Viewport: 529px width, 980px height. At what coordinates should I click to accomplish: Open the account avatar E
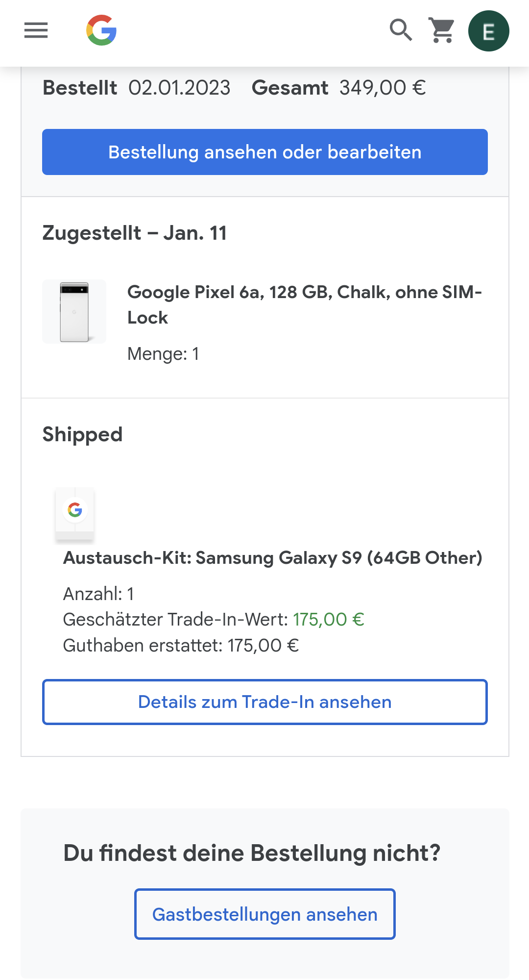[x=488, y=31]
